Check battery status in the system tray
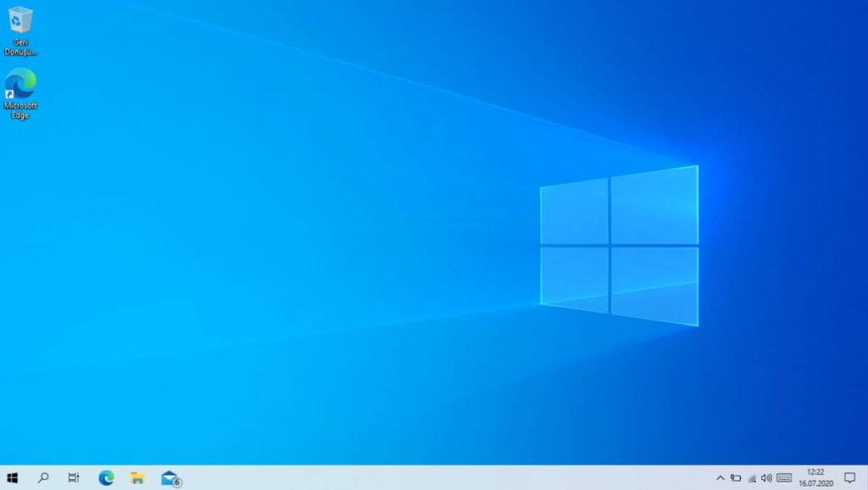 736,477
